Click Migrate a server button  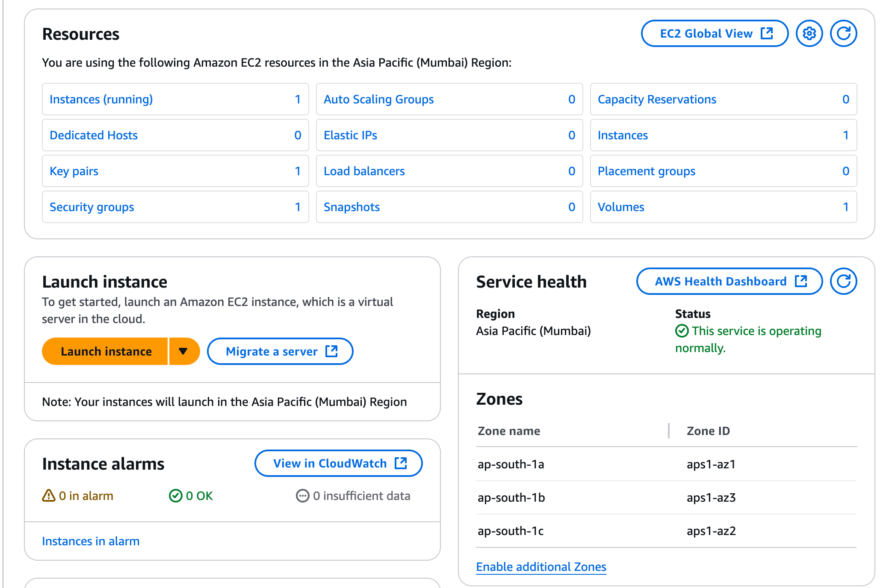pyautogui.click(x=280, y=351)
